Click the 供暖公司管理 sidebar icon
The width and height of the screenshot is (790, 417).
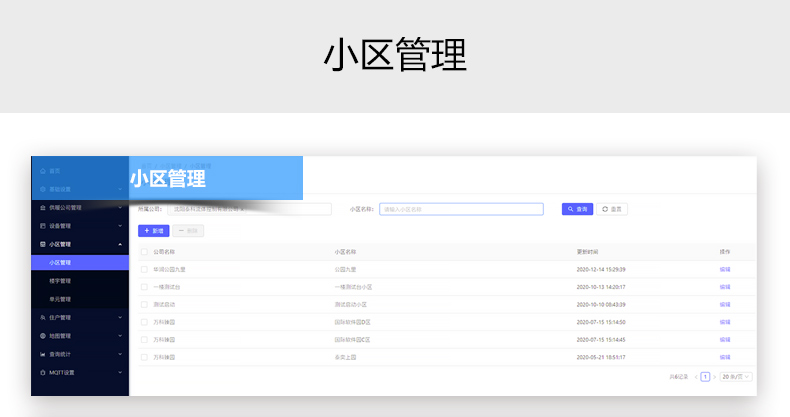coord(42,208)
